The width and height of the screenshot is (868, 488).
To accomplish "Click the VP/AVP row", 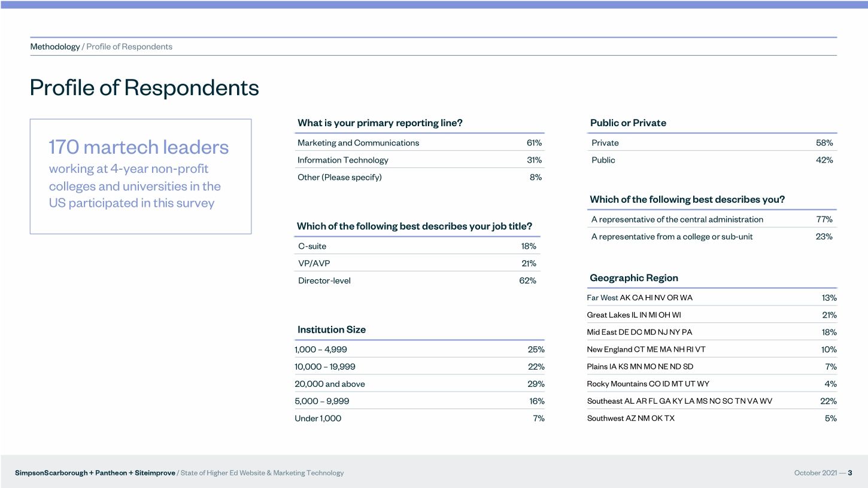I will click(x=312, y=263).
